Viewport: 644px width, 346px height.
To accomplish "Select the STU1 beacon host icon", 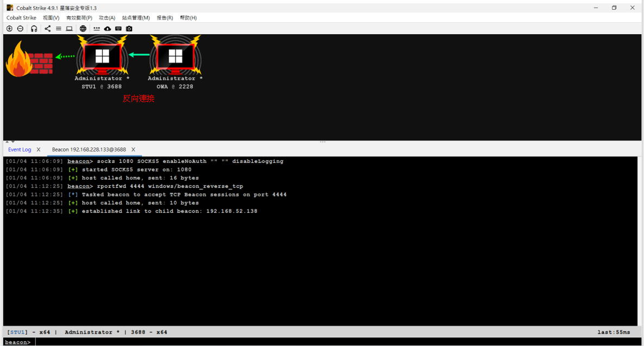I will click(x=102, y=54).
